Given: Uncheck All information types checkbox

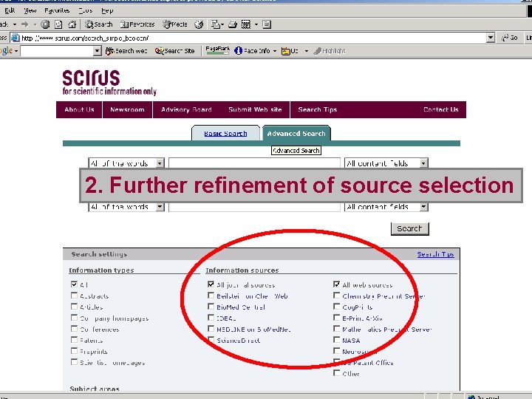Looking at the screenshot, I should click(75, 284).
